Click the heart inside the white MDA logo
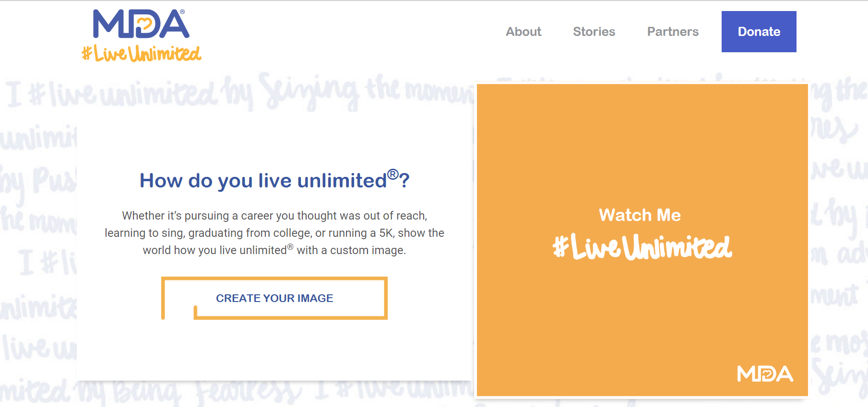 pos(767,374)
